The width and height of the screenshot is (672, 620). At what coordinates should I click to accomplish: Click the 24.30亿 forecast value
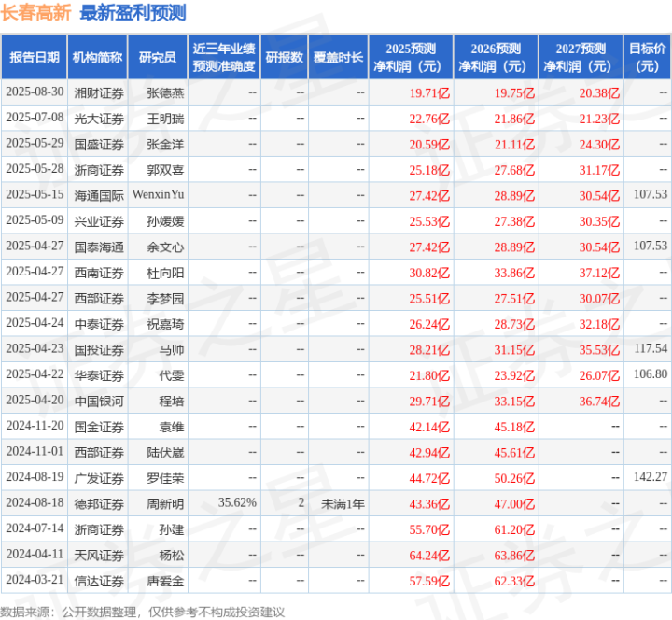599,145
